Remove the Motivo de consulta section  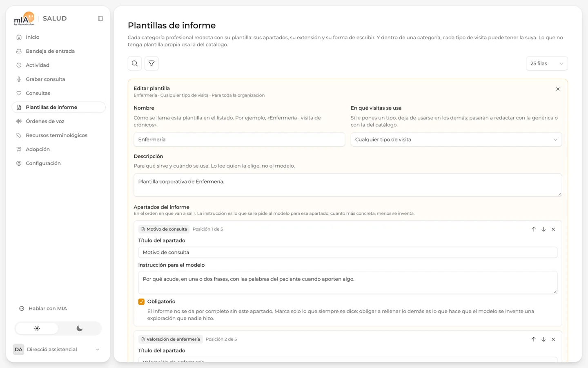tap(553, 229)
